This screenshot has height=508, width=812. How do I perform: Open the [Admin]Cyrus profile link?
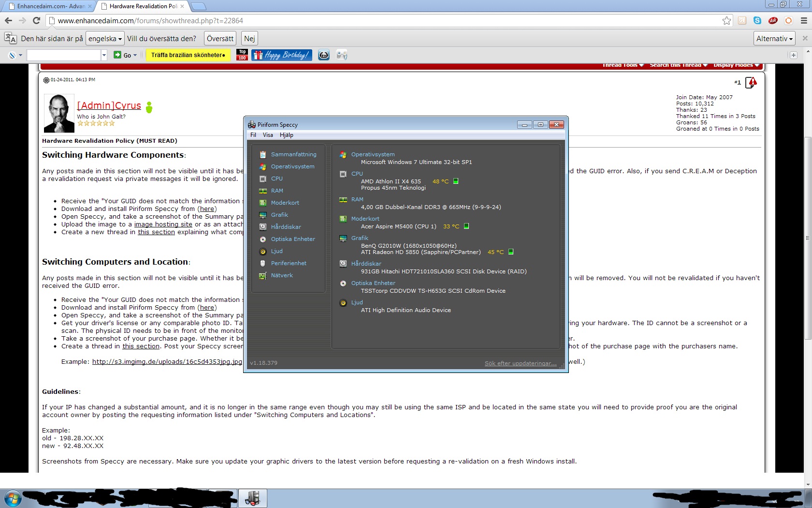(x=109, y=105)
